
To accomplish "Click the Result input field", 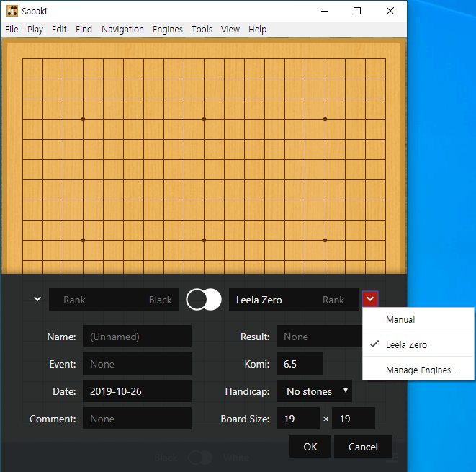I will pyautogui.click(x=319, y=337).
